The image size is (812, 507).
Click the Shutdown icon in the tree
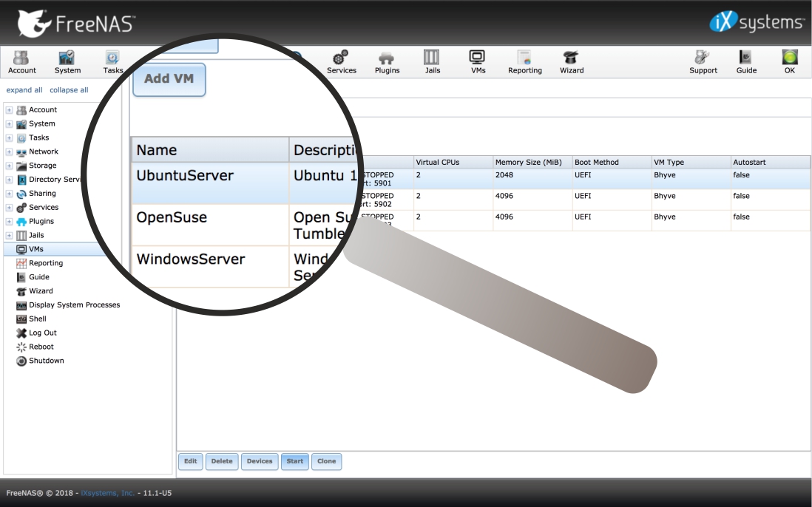coord(21,361)
